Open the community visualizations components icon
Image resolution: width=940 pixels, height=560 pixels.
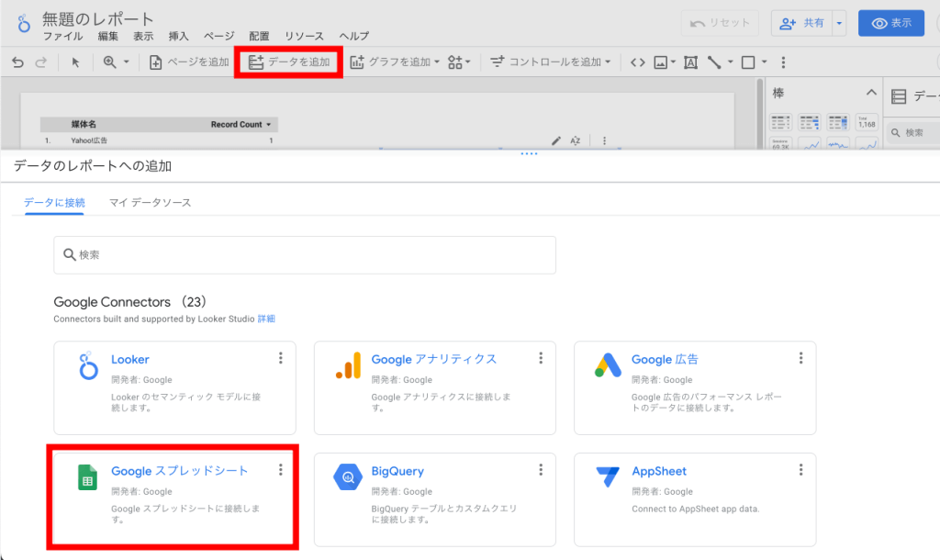459,62
